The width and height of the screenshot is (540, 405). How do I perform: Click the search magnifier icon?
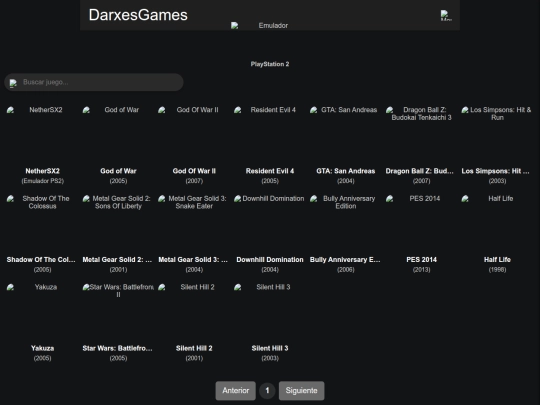click(13, 83)
